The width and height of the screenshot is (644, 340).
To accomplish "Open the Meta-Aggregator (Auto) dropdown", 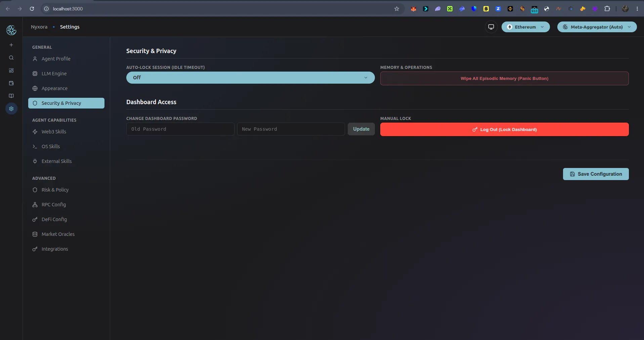I will 597,27.
